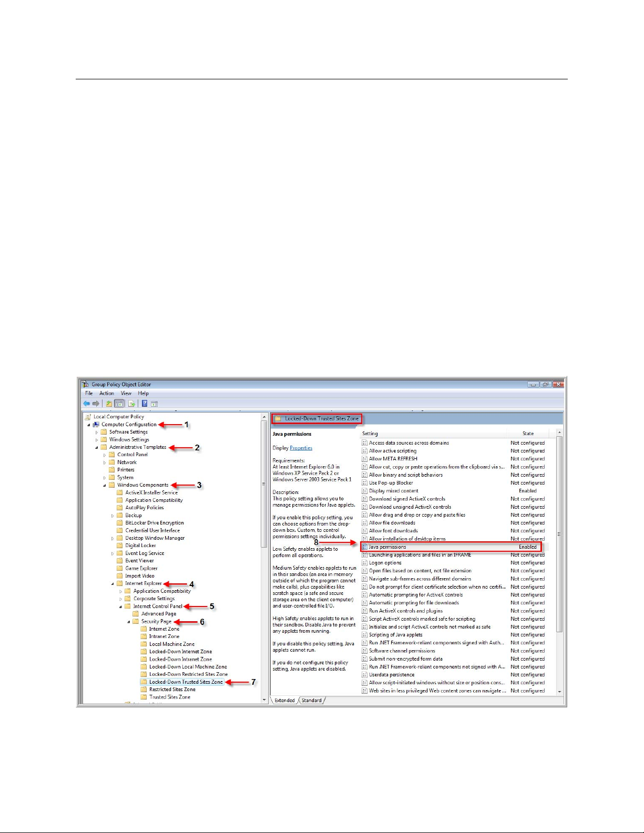644x833 pixels.
Task: Click the tree pane scroll down arrow
Action: click(264, 700)
